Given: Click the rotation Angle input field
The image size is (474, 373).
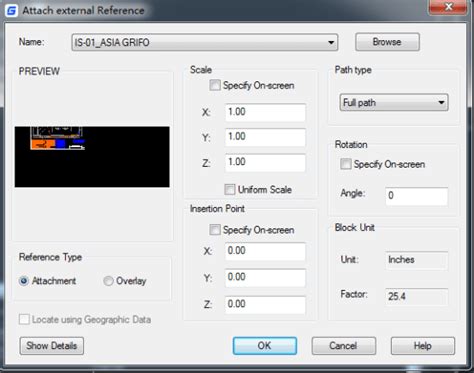Looking at the screenshot, I should click(x=416, y=196).
